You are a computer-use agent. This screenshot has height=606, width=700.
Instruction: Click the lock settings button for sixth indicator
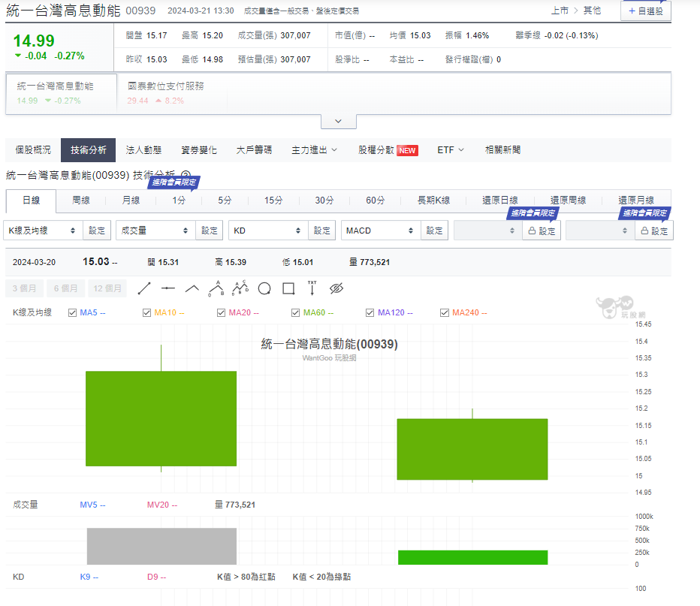pyautogui.click(x=654, y=231)
